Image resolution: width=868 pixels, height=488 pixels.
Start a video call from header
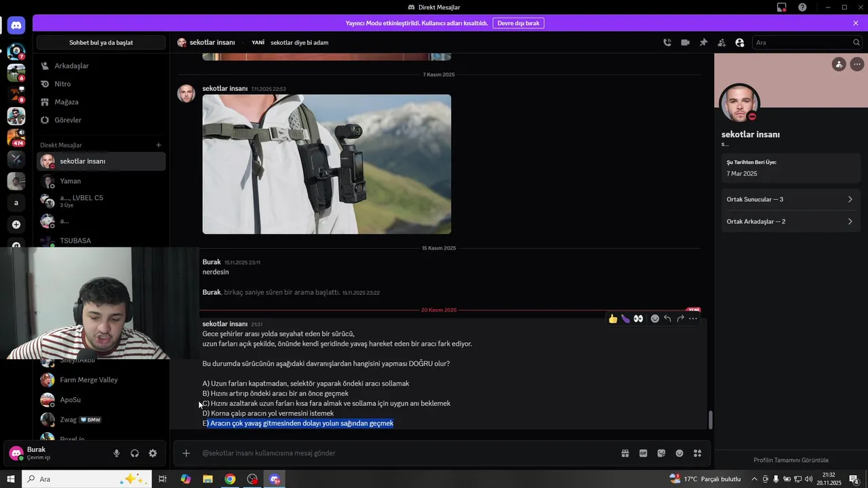(x=685, y=42)
